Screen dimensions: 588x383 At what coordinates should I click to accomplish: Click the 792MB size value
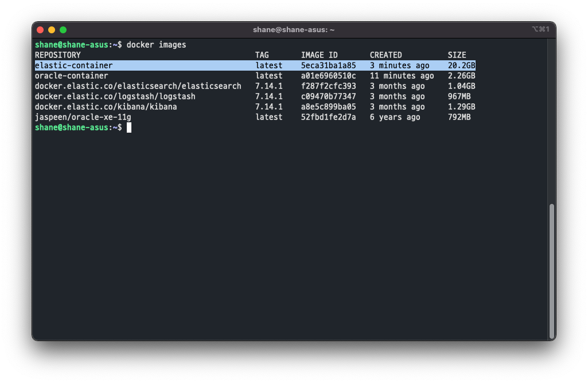460,117
